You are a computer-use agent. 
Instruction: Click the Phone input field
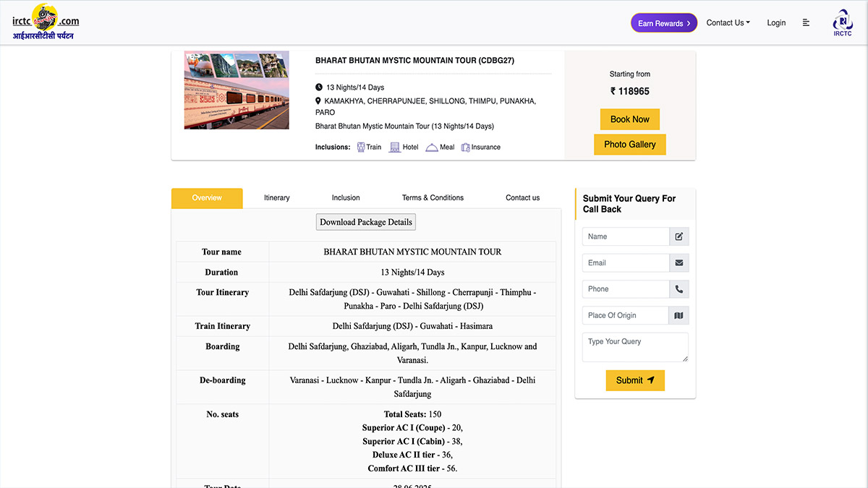pyautogui.click(x=626, y=289)
